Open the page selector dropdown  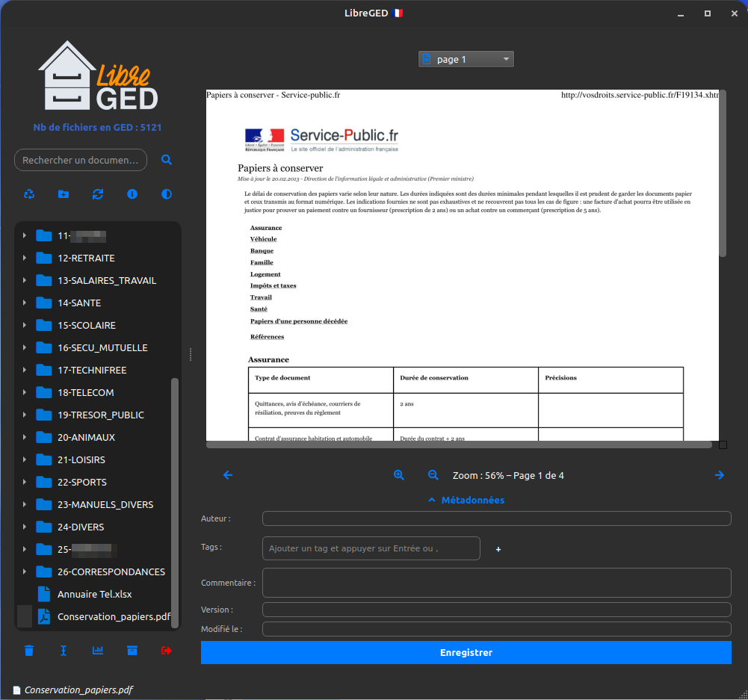[466, 59]
